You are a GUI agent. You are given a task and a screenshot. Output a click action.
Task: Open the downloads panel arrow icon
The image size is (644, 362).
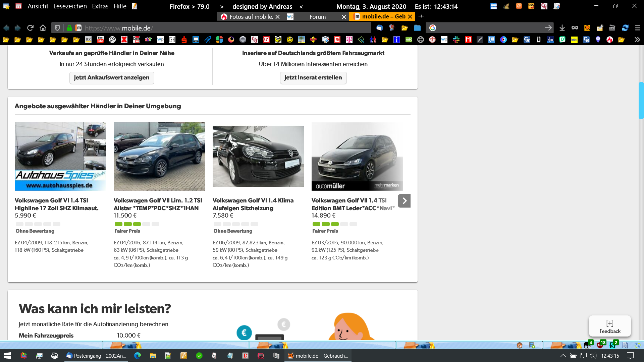(x=562, y=28)
